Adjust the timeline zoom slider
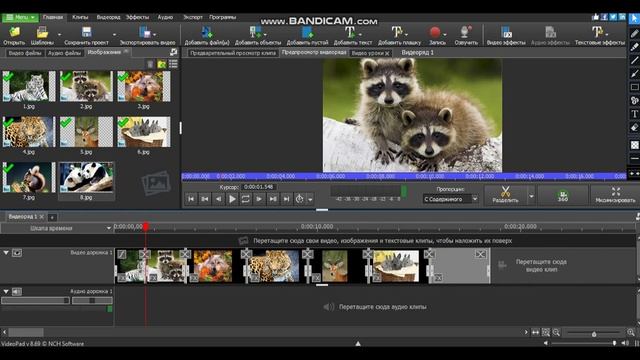 [594, 333]
